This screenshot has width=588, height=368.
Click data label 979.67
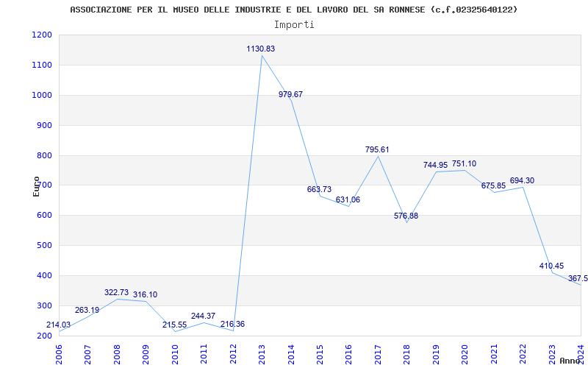[x=290, y=95]
